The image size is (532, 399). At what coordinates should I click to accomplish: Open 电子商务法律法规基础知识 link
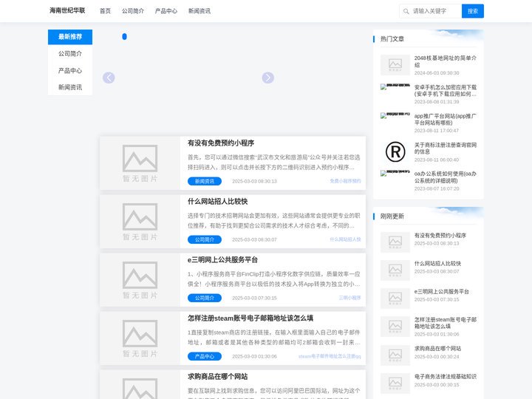445,377
